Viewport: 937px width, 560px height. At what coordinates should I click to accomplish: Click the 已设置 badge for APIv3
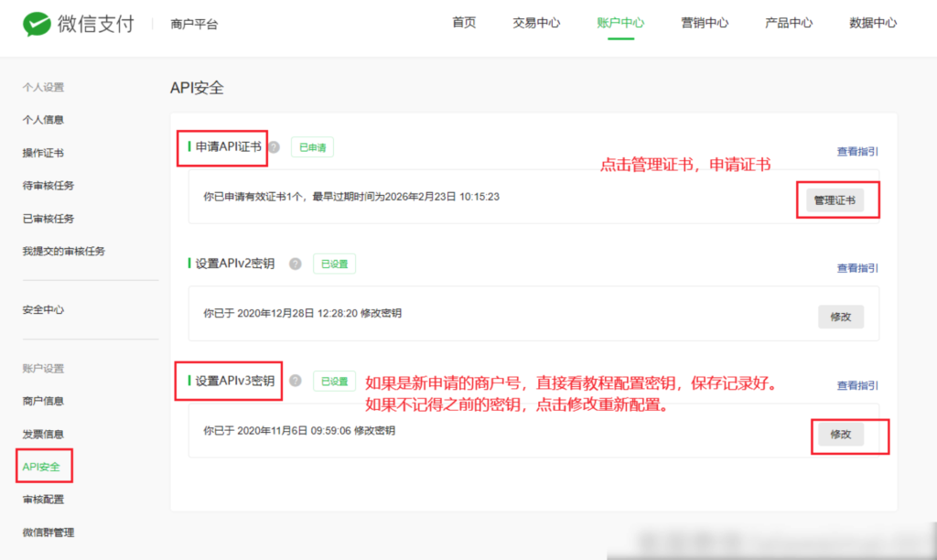click(336, 381)
